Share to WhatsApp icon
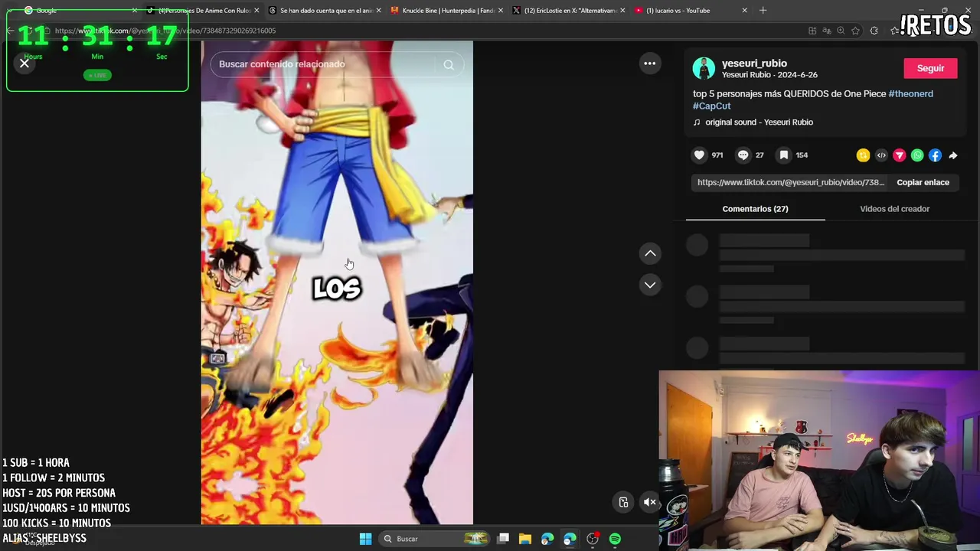 click(917, 155)
